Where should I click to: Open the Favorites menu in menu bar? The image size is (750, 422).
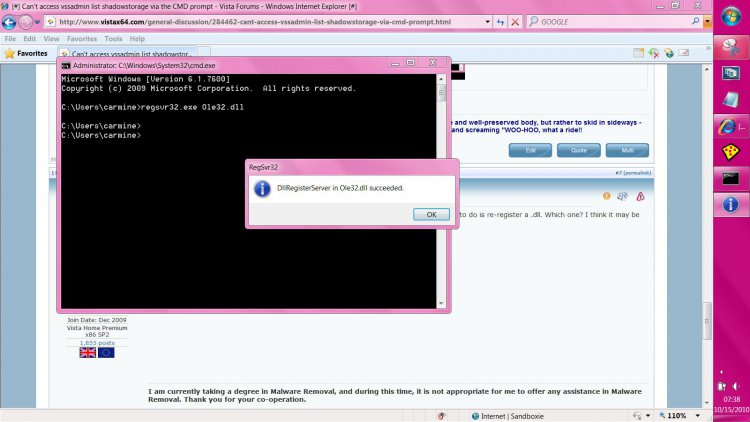82,39
